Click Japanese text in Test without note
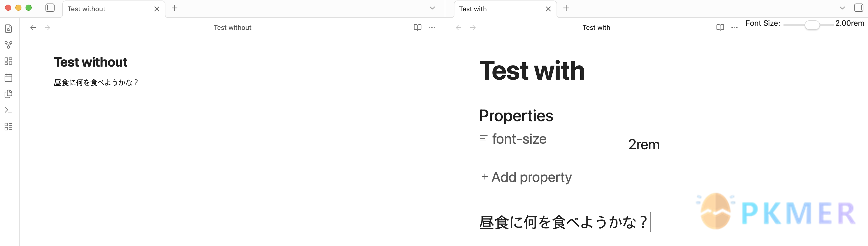868x246 pixels. pos(96,83)
